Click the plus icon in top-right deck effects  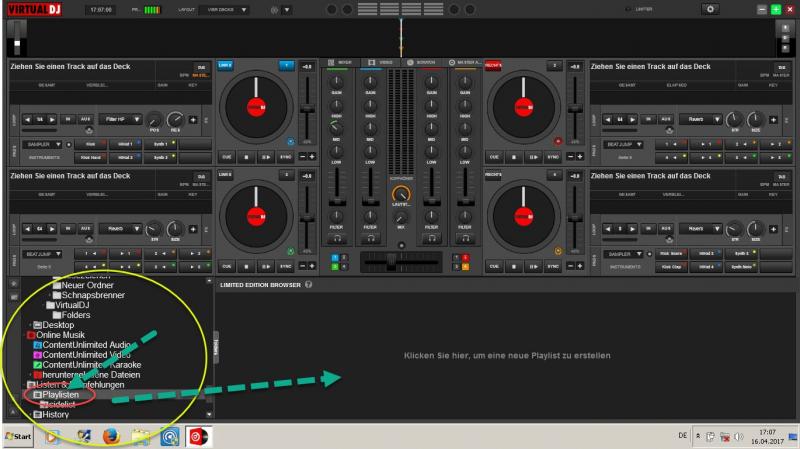(773, 120)
